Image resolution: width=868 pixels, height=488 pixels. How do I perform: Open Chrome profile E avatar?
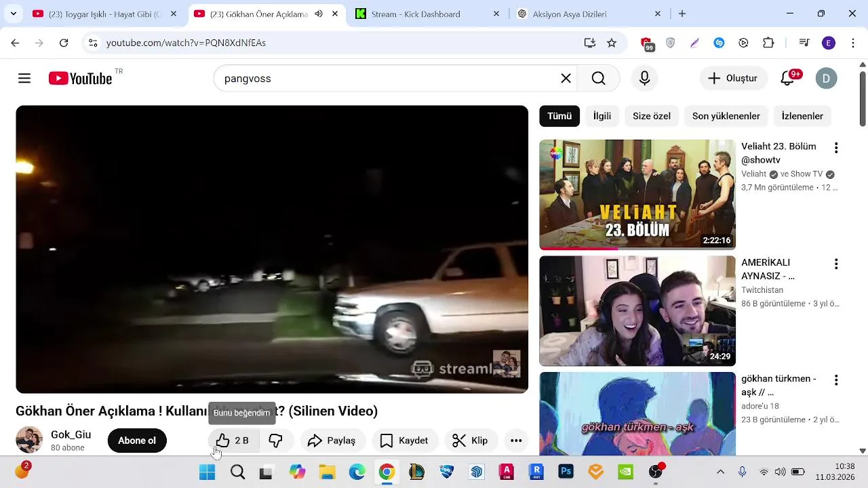(829, 43)
